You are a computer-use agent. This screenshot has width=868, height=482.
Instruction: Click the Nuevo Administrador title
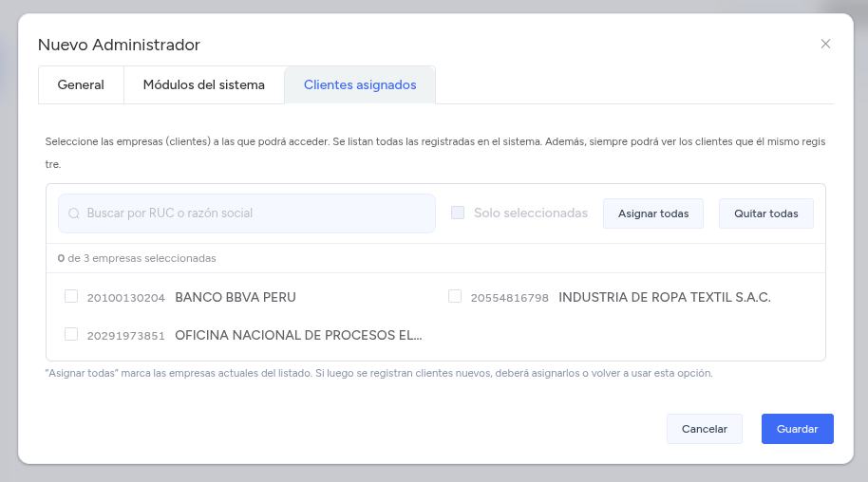tap(119, 45)
